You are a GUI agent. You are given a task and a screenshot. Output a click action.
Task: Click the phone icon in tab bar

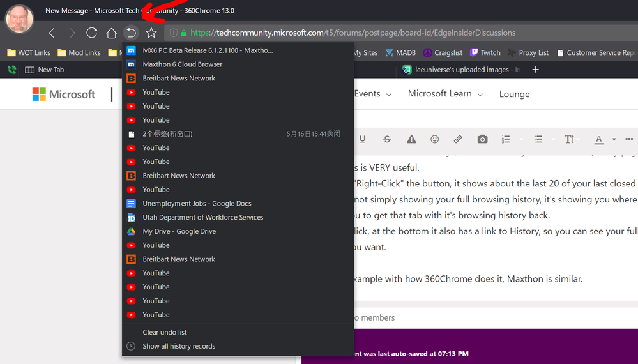pos(11,70)
